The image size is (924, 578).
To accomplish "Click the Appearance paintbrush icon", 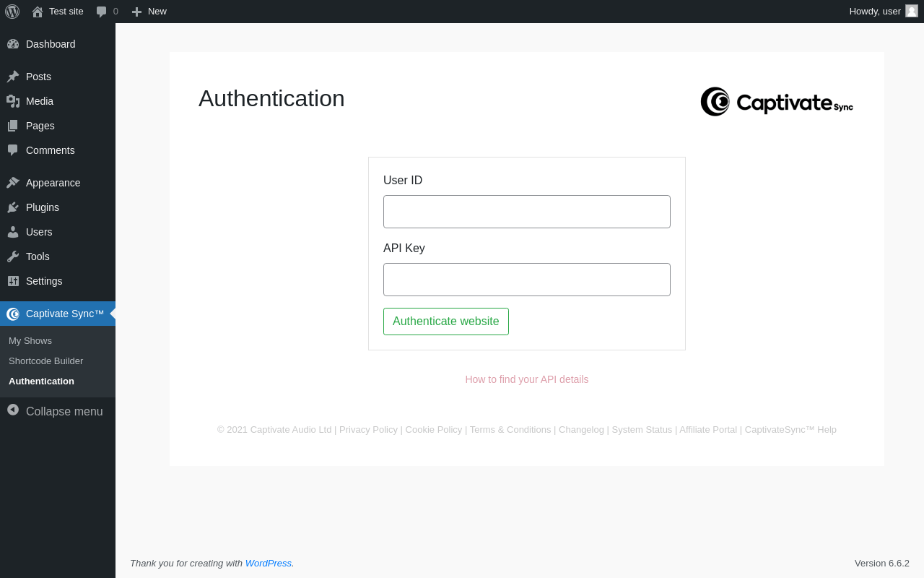I will pos(13,183).
